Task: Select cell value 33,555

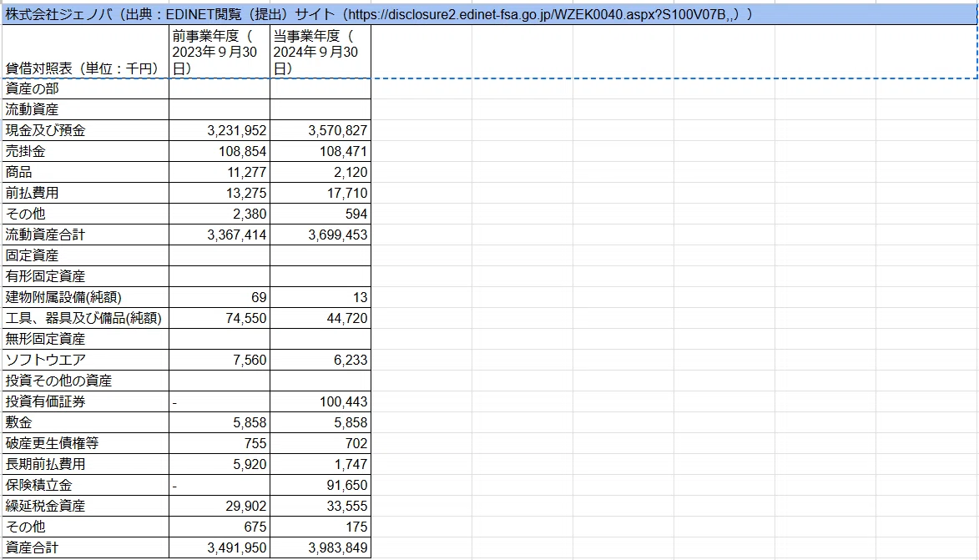Action: pos(320,507)
